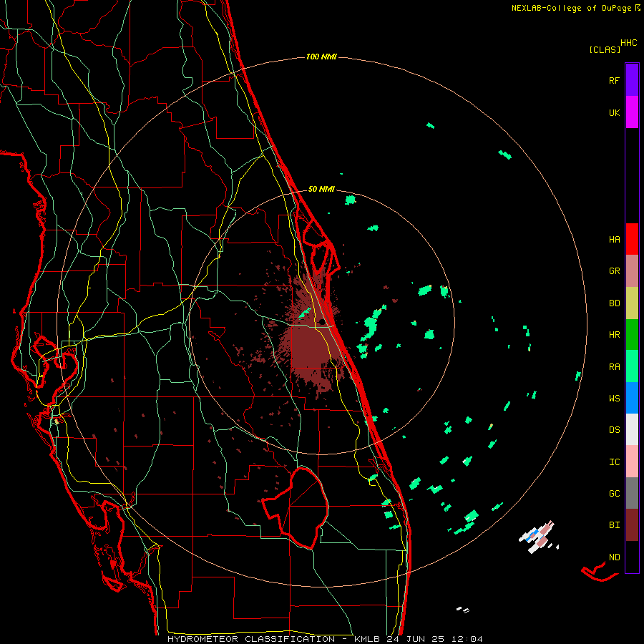Click the GC label in the legend

click(614, 494)
